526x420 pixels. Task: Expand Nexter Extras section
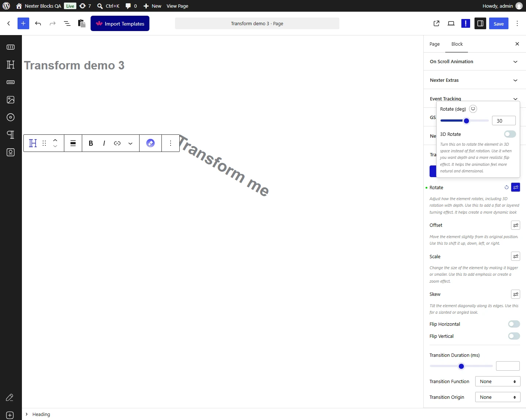(x=474, y=80)
